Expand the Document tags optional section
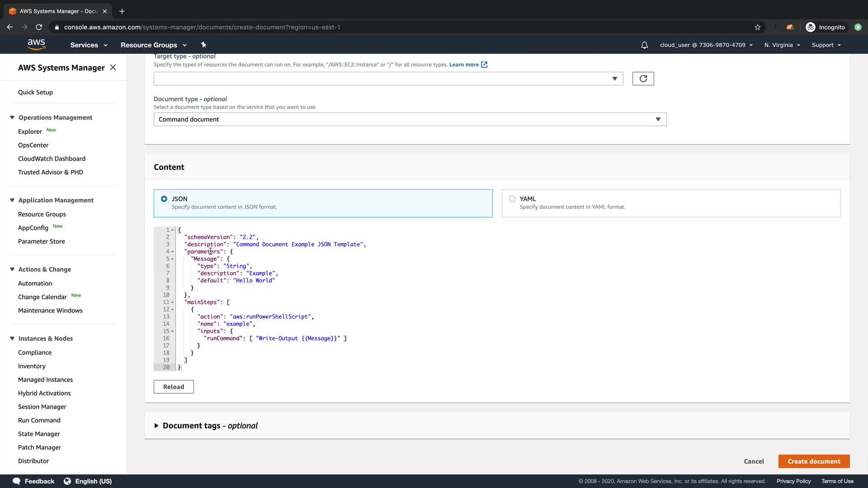This screenshot has height=488, width=868. [156, 426]
